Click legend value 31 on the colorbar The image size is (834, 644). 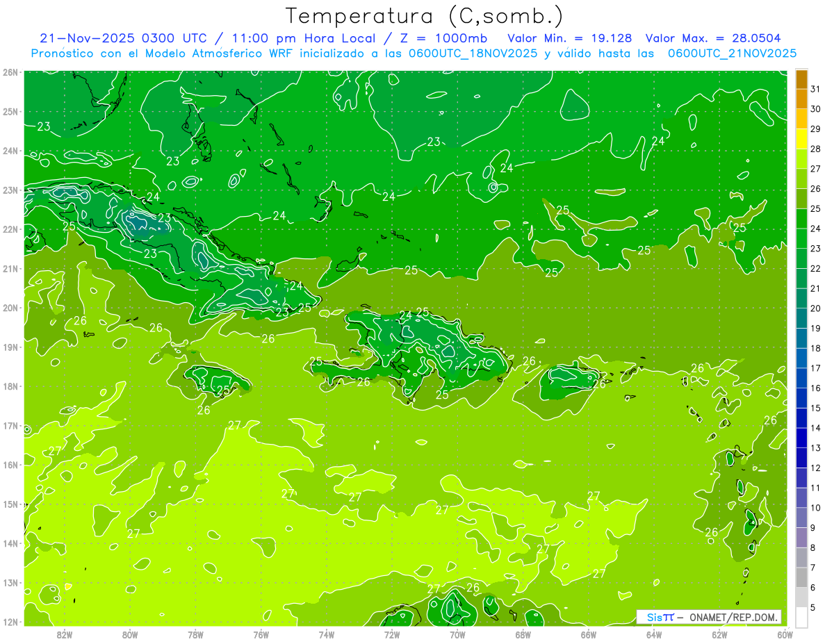click(816, 89)
